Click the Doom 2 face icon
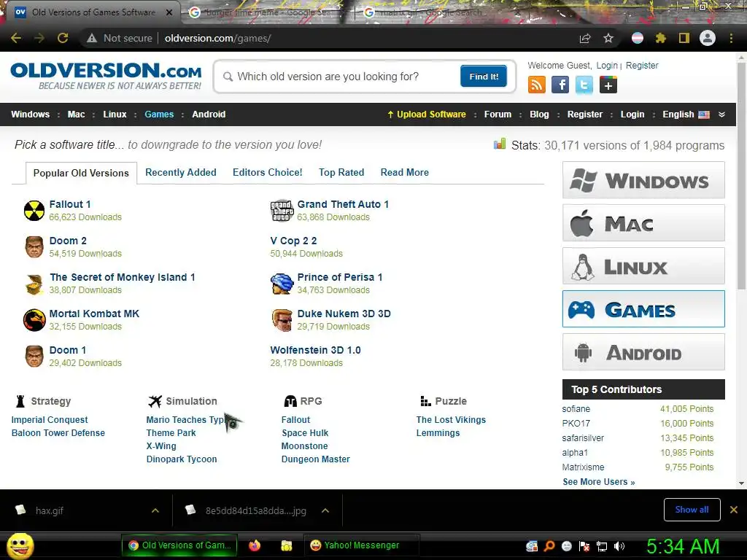Viewport: 747px width, 560px height. [x=34, y=247]
